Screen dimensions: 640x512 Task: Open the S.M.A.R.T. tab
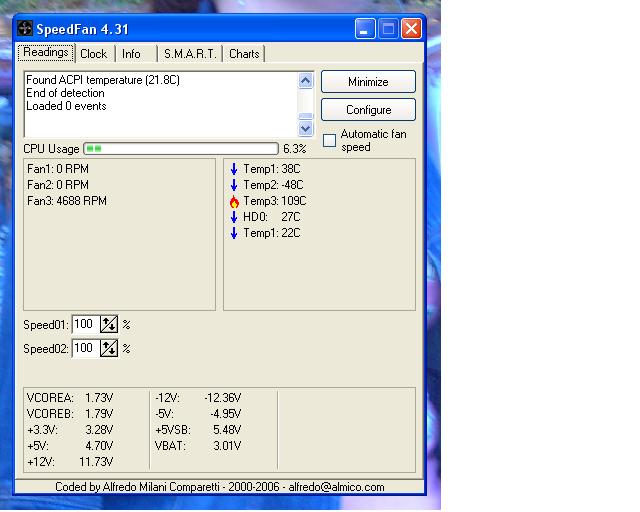point(190,54)
